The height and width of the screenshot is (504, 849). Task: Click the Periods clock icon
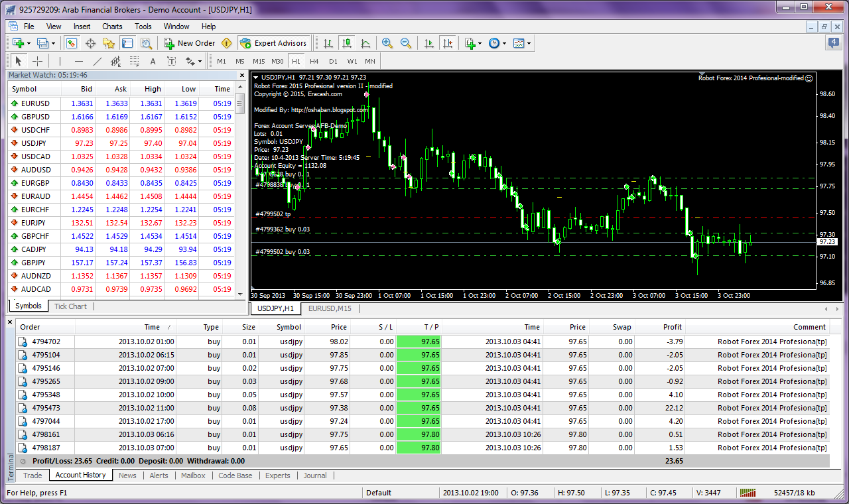click(493, 43)
